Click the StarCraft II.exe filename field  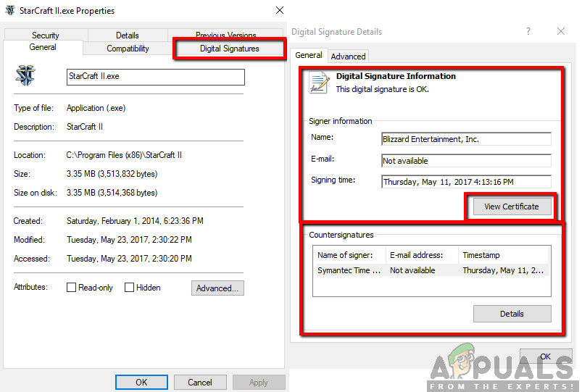coord(156,77)
